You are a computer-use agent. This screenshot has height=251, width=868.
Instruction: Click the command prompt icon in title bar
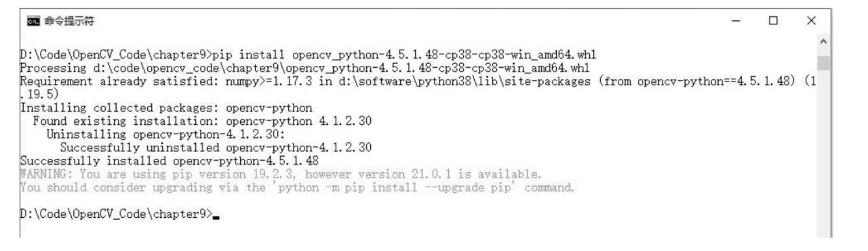pos(33,22)
